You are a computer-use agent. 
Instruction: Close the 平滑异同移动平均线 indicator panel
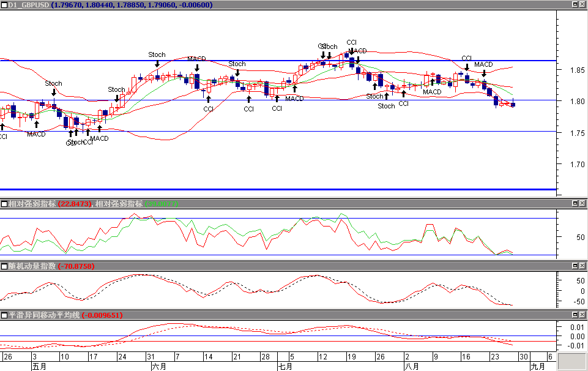click(582, 315)
